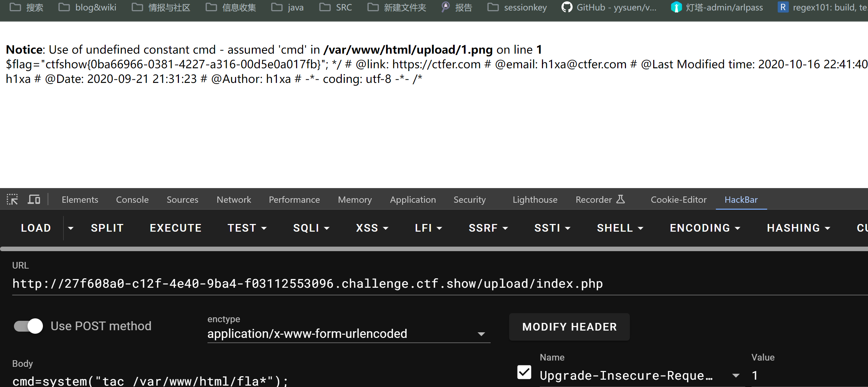The height and width of the screenshot is (387, 868).
Task: Click the /var/www/html/upload/1.png path text
Action: coord(408,50)
